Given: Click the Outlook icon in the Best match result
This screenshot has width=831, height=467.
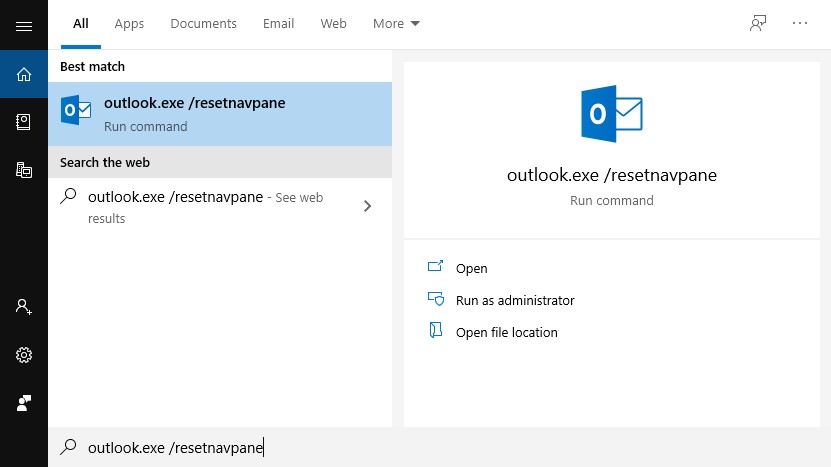Looking at the screenshot, I should point(76,111).
